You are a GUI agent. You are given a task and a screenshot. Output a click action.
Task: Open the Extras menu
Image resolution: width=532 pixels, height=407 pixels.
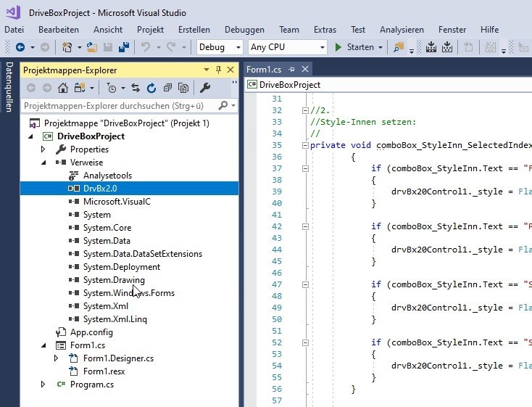tap(325, 30)
